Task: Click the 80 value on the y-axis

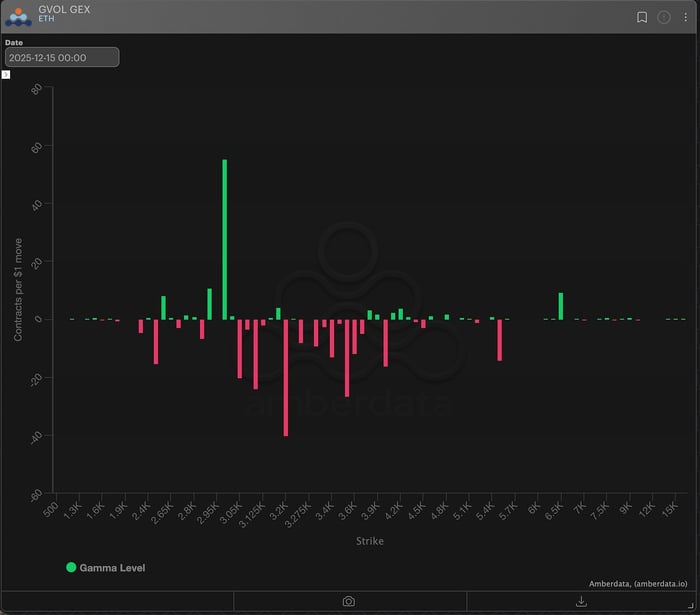Action: (37, 89)
